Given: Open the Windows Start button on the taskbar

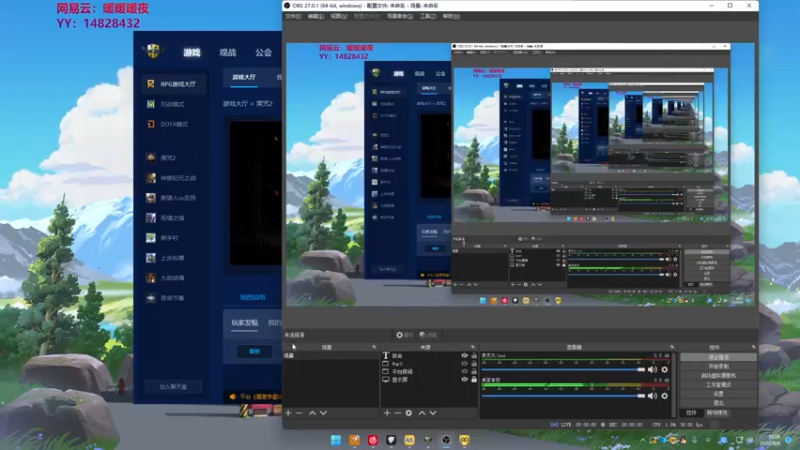Looking at the screenshot, I should (336, 440).
